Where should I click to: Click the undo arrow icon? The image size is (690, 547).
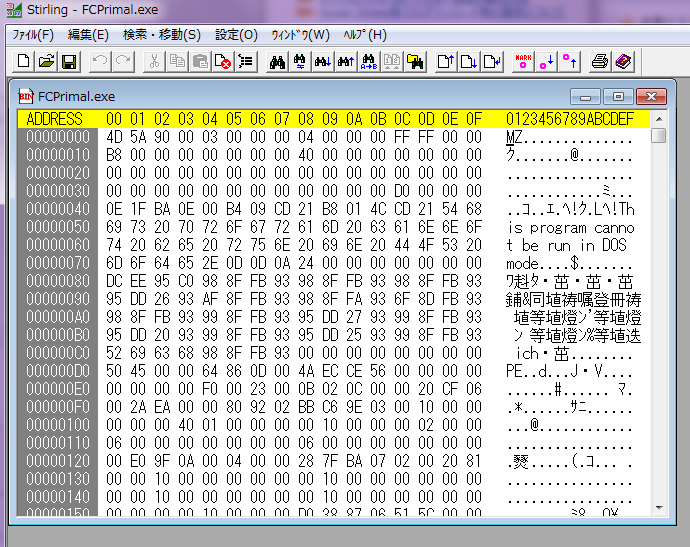100,62
